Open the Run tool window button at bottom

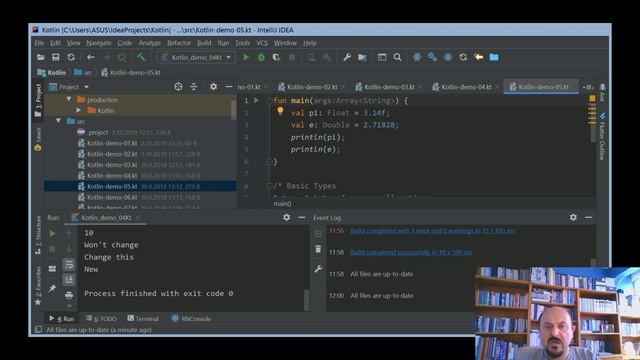coord(62,319)
